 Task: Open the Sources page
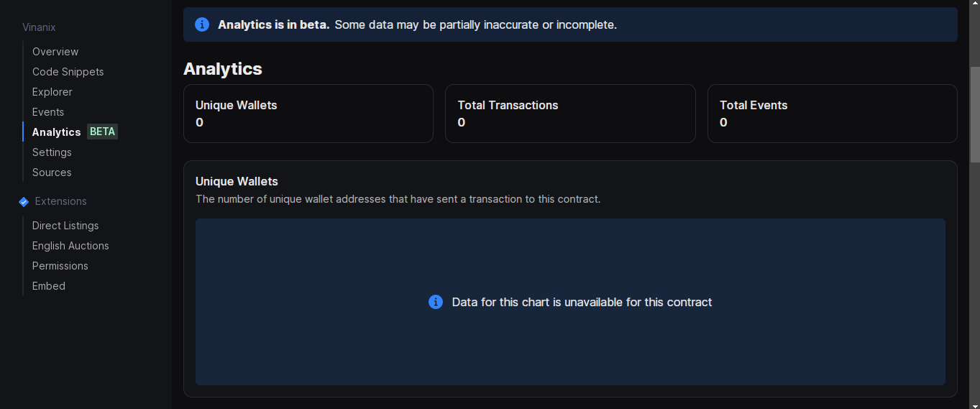(x=52, y=173)
